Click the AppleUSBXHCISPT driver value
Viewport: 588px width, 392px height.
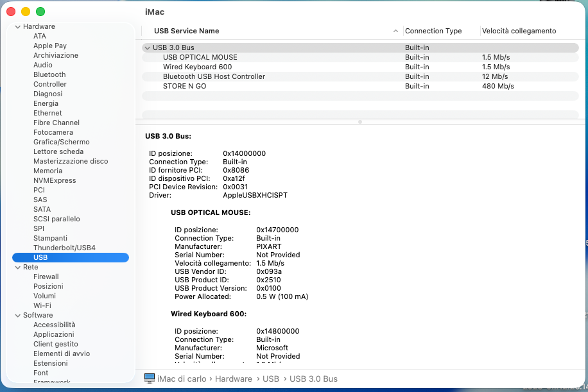[x=255, y=195]
